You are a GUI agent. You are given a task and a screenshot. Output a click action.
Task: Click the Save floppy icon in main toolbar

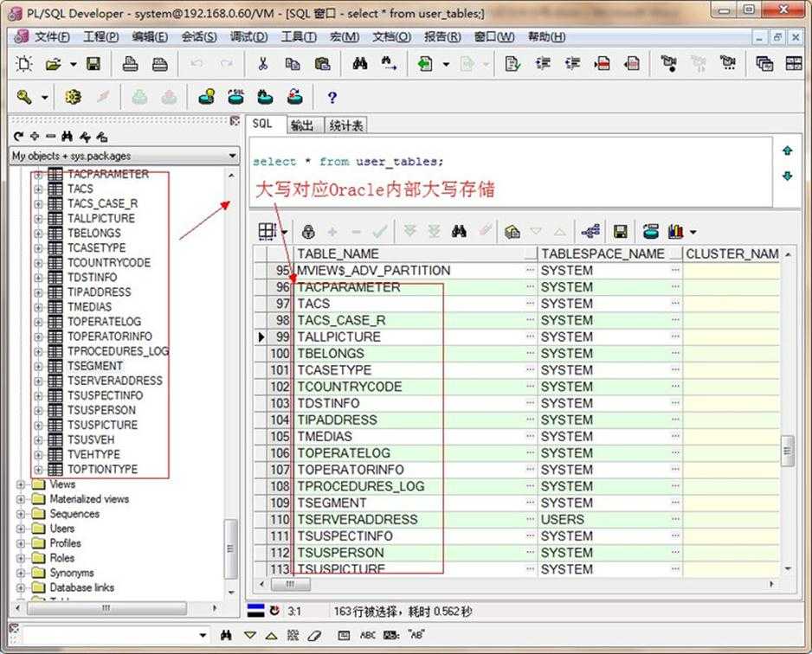click(x=93, y=64)
